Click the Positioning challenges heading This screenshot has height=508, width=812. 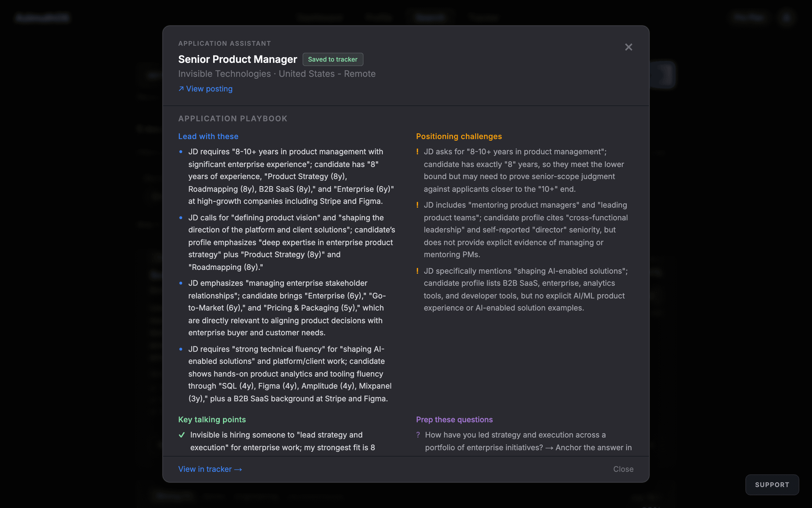pos(459,137)
